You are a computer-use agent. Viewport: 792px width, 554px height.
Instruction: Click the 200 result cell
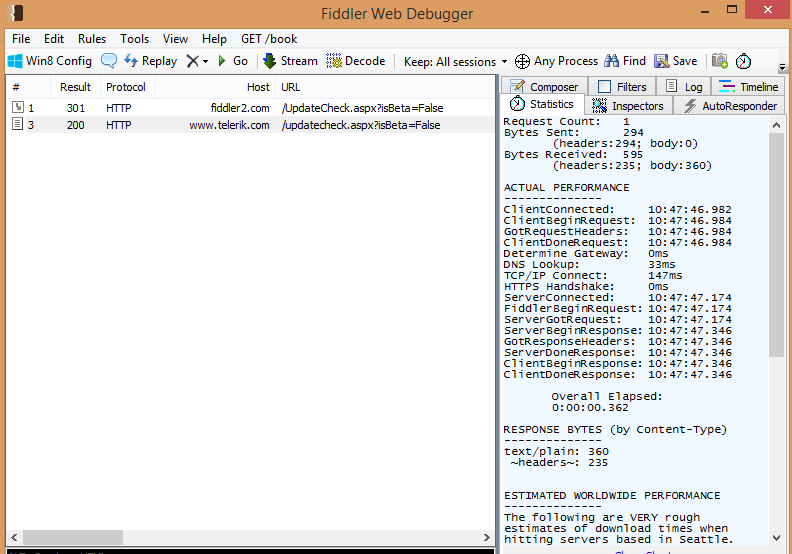pos(76,125)
